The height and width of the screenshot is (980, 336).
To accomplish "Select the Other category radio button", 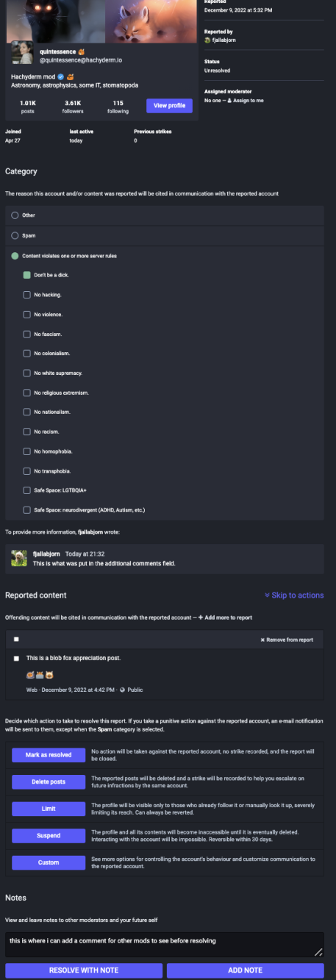I will [x=15, y=215].
